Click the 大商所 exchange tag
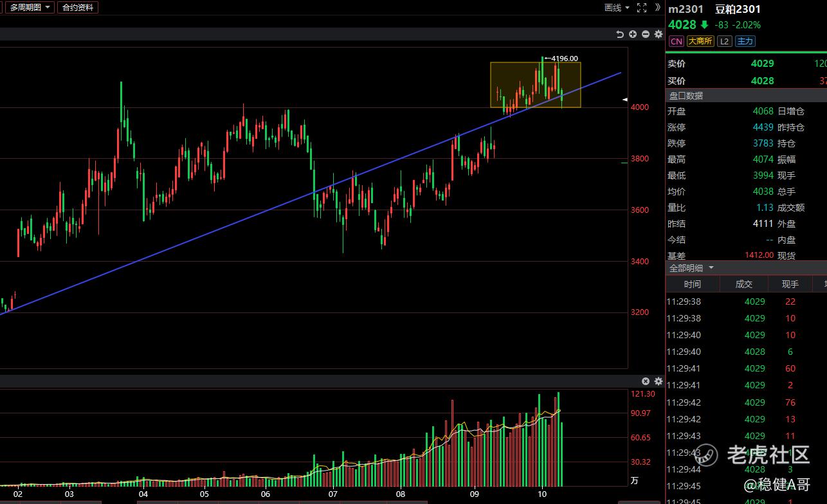Screen dimensions: 827x504 coord(700,41)
